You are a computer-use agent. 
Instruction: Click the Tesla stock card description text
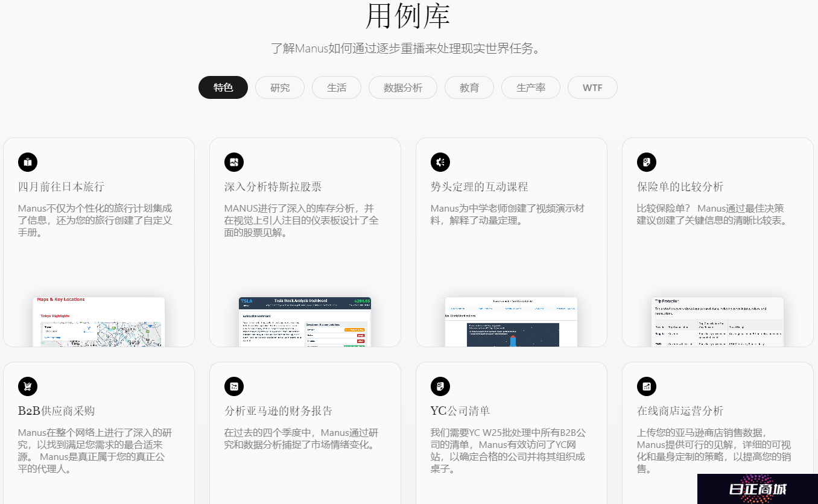pos(301,220)
